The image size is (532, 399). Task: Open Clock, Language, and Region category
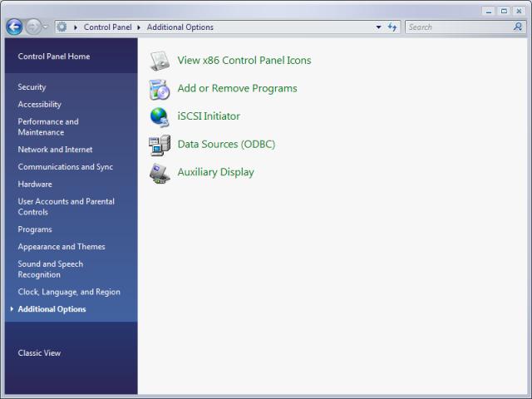(69, 292)
